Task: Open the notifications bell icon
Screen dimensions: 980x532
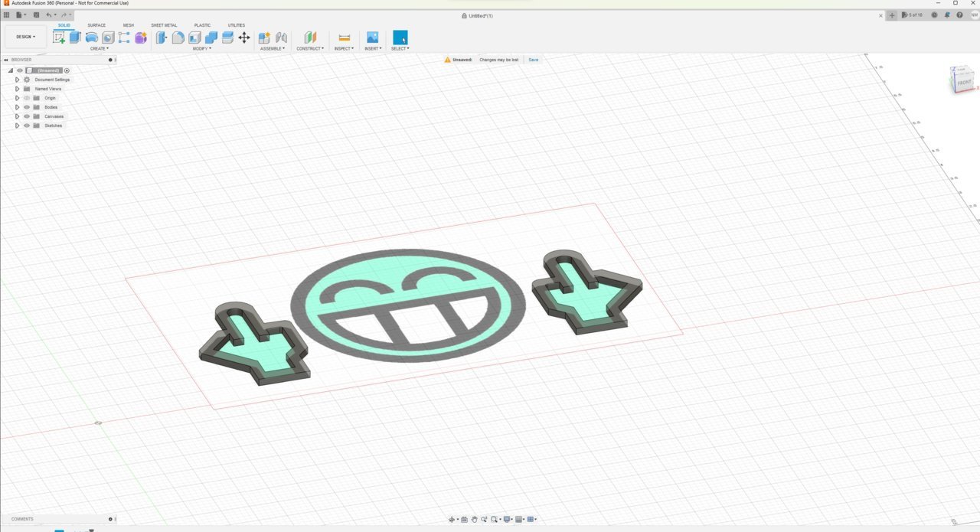Action: pyautogui.click(x=947, y=15)
